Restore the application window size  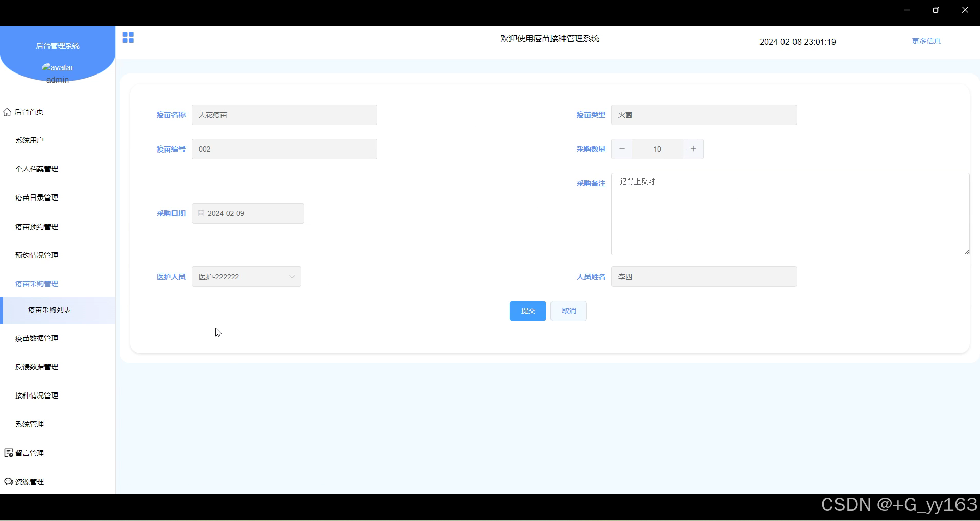pyautogui.click(x=936, y=10)
